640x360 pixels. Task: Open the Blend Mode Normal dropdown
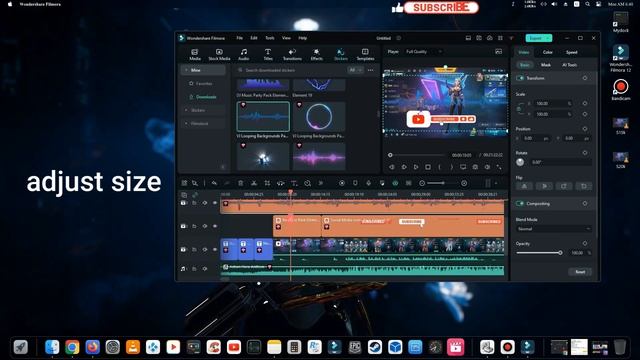[553, 229]
